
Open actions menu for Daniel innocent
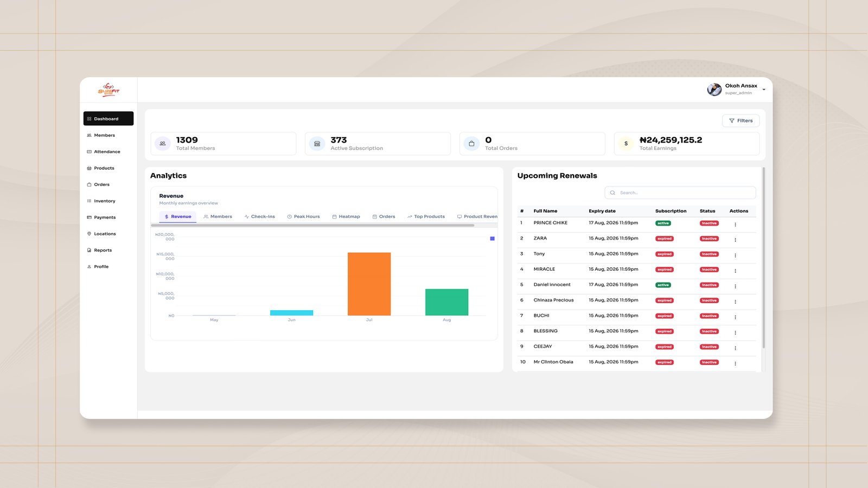point(735,286)
